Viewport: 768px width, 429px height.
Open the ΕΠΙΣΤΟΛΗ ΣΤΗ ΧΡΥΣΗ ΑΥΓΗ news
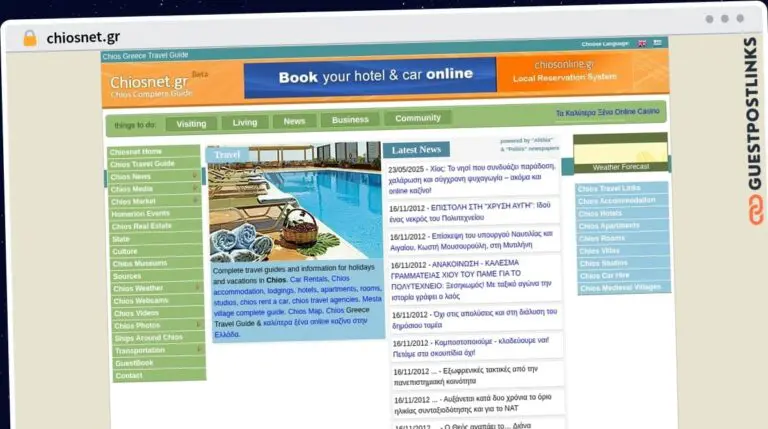click(x=471, y=212)
